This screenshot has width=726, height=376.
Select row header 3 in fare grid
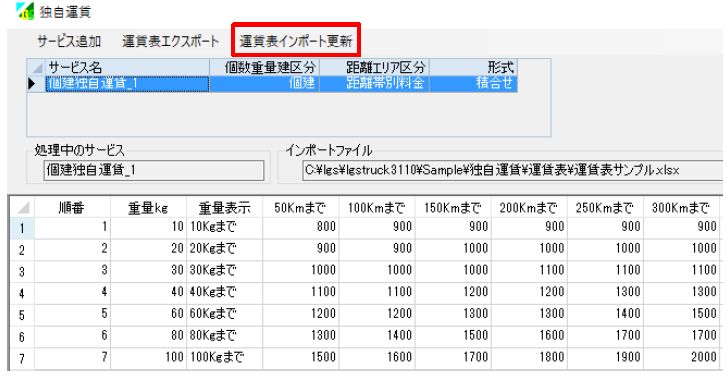click(x=22, y=272)
